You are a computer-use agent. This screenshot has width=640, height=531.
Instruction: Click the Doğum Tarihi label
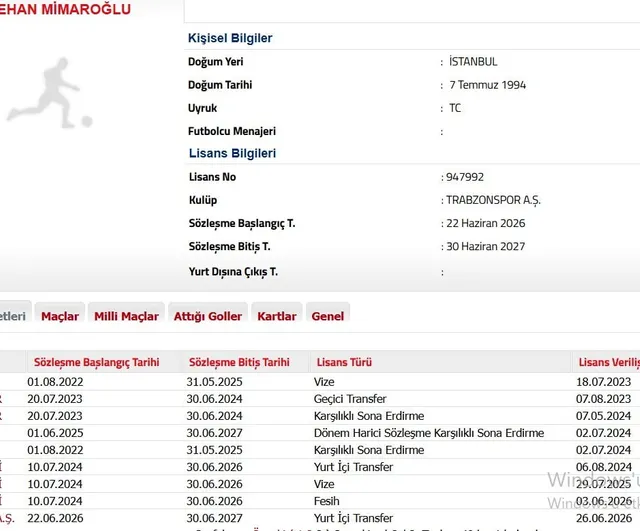pyautogui.click(x=220, y=85)
